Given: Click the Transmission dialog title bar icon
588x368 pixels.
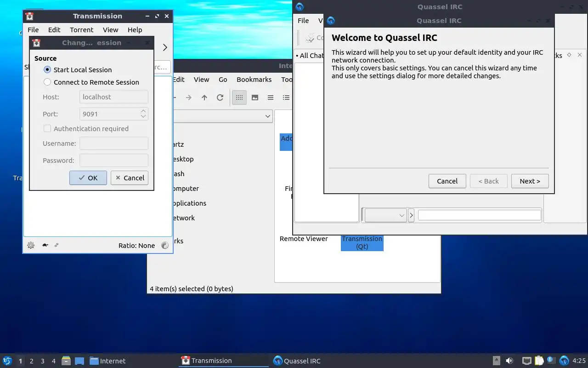Looking at the screenshot, I should click(37, 43).
